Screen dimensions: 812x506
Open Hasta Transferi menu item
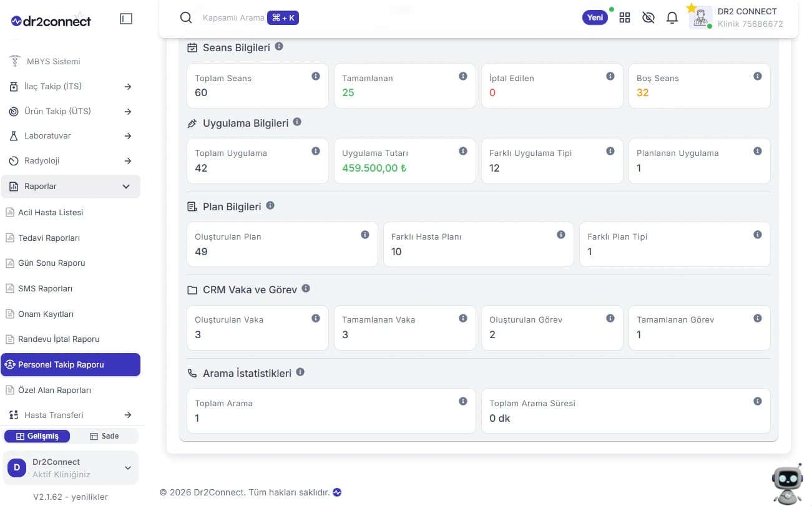[x=71, y=415]
